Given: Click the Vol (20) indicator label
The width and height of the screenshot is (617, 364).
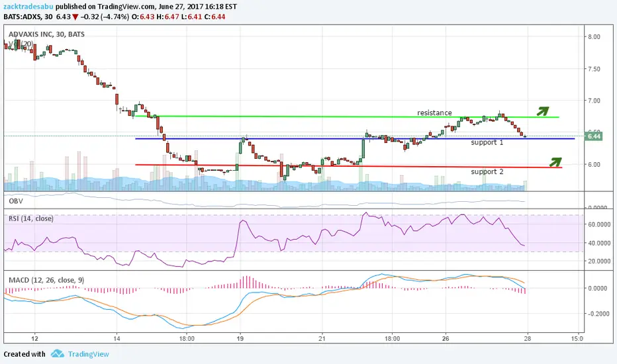Looking at the screenshot, I should [20, 44].
